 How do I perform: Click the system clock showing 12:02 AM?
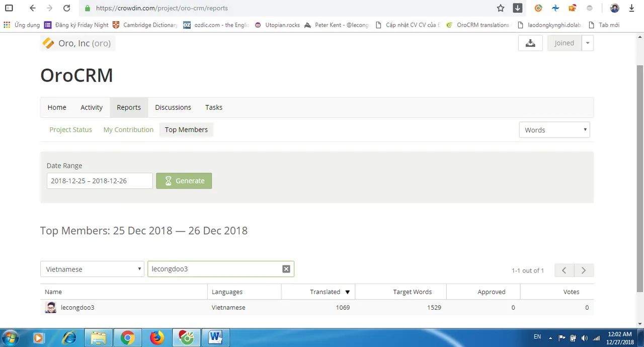(620, 337)
